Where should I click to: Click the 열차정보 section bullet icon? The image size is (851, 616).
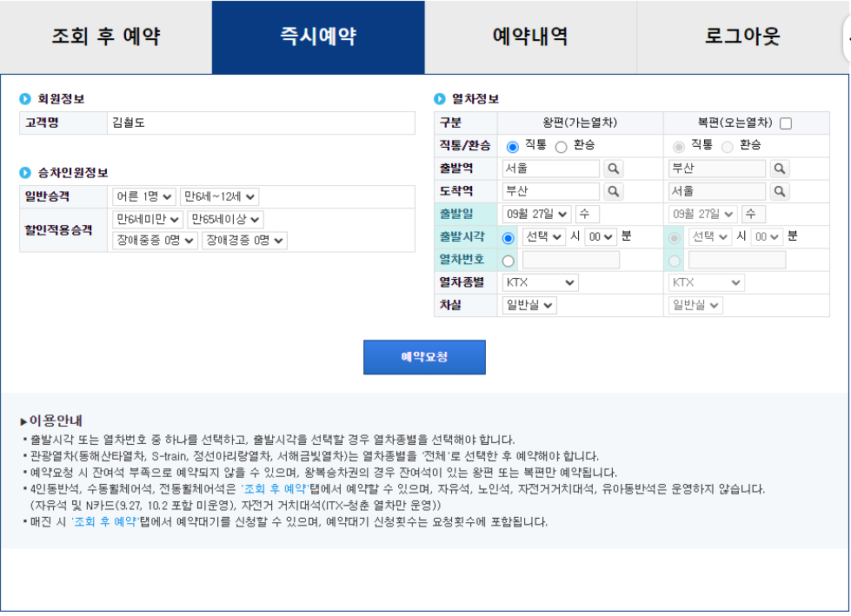(x=440, y=99)
